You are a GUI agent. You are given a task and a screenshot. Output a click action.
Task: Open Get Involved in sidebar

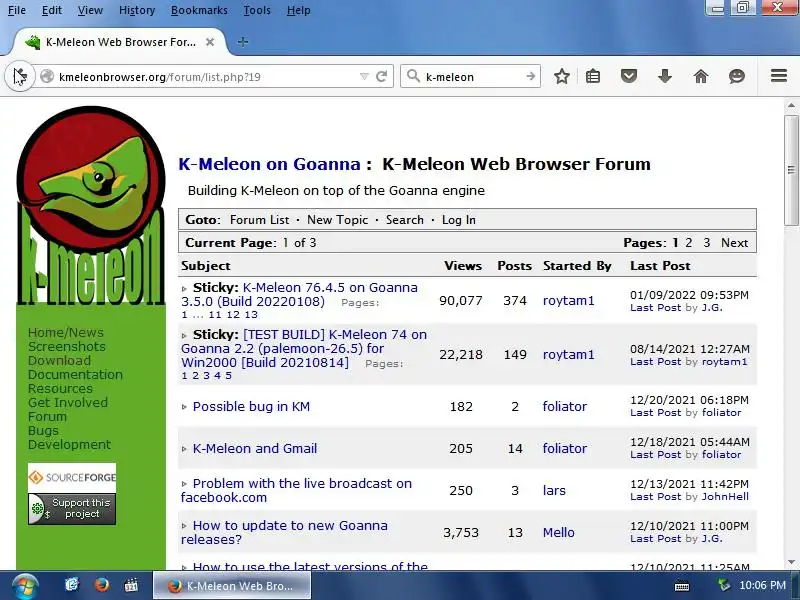[x=68, y=403]
